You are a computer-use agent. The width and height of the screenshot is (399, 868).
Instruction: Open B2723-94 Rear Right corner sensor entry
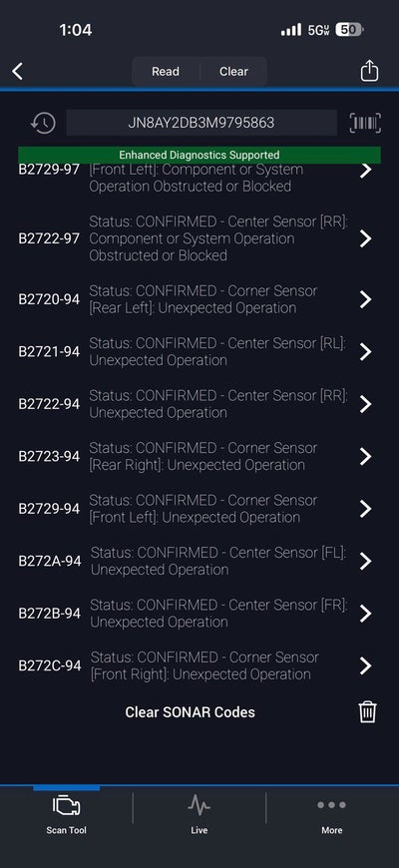point(199,457)
